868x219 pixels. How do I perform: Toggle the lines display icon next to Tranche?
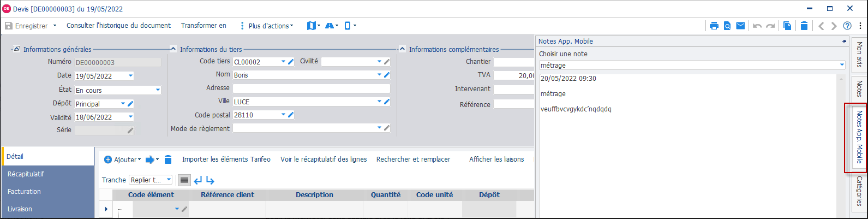click(x=184, y=180)
